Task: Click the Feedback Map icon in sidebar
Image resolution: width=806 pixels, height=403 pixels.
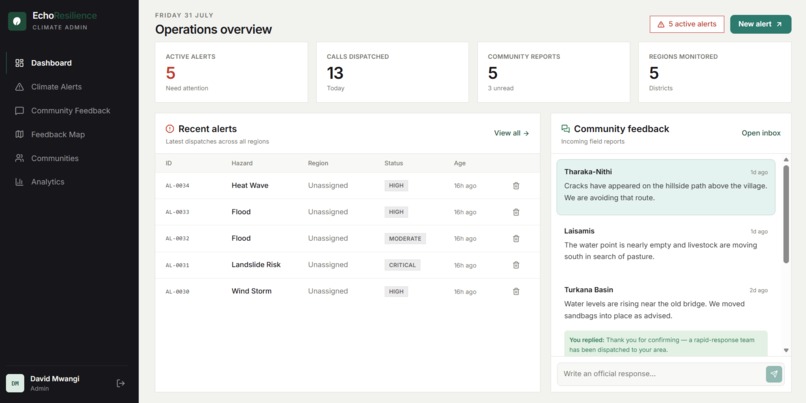Action: (20, 135)
